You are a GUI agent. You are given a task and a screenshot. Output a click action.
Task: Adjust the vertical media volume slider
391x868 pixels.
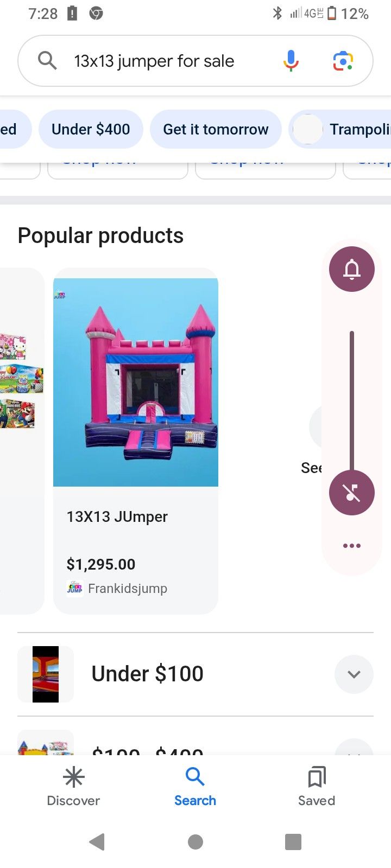click(352, 401)
